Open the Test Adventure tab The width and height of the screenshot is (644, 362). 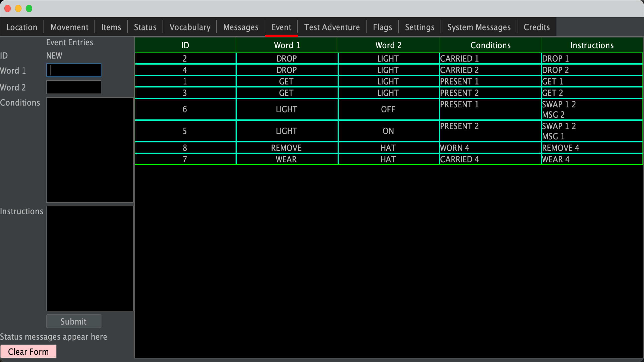(332, 27)
